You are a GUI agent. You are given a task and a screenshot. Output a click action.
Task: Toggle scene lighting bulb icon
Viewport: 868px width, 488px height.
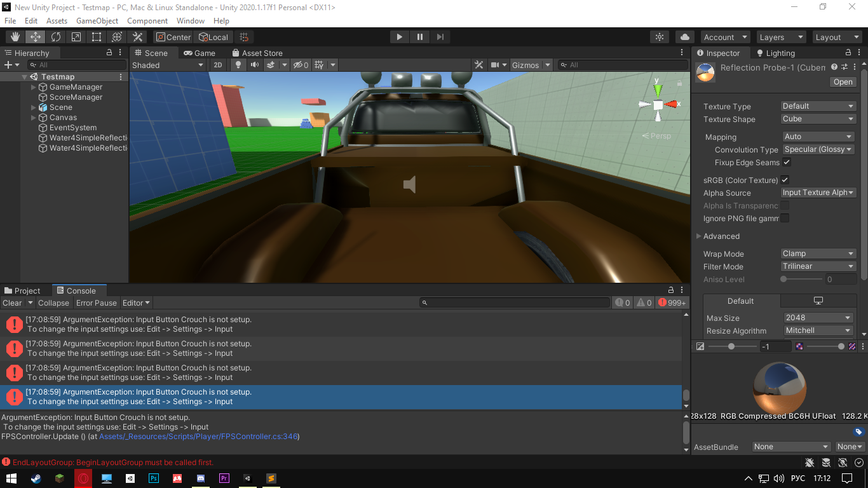coord(238,65)
